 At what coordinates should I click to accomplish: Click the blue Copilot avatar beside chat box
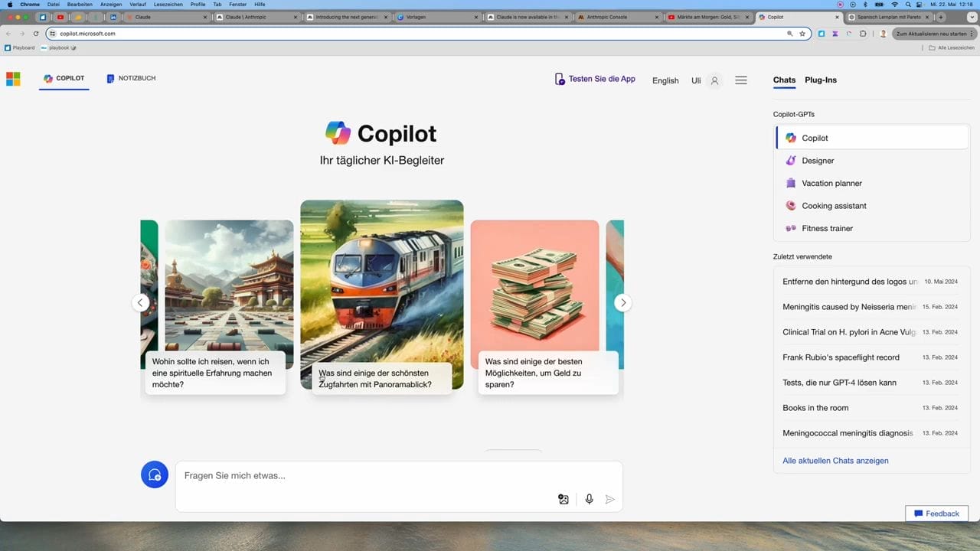coord(154,474)
